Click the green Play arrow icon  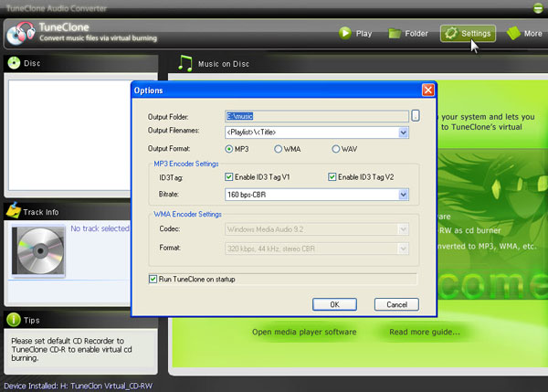[345, 33]
